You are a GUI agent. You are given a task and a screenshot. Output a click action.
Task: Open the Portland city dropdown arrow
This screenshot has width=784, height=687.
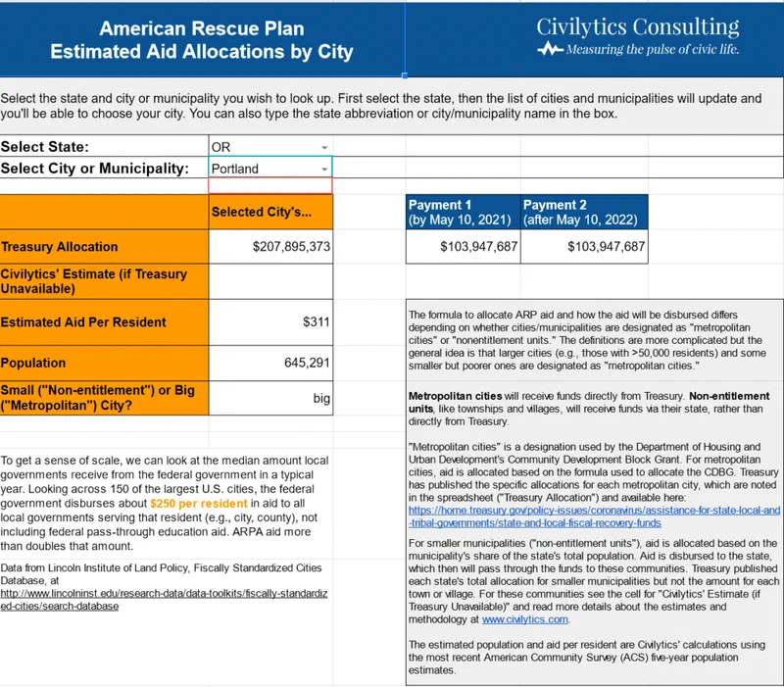[x=324, y=169]
